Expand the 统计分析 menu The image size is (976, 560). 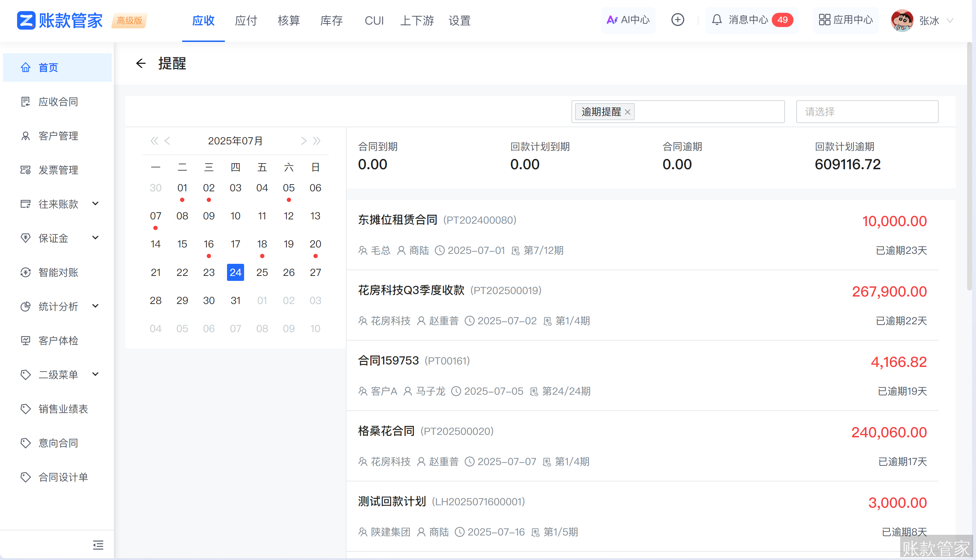(95, 306)
